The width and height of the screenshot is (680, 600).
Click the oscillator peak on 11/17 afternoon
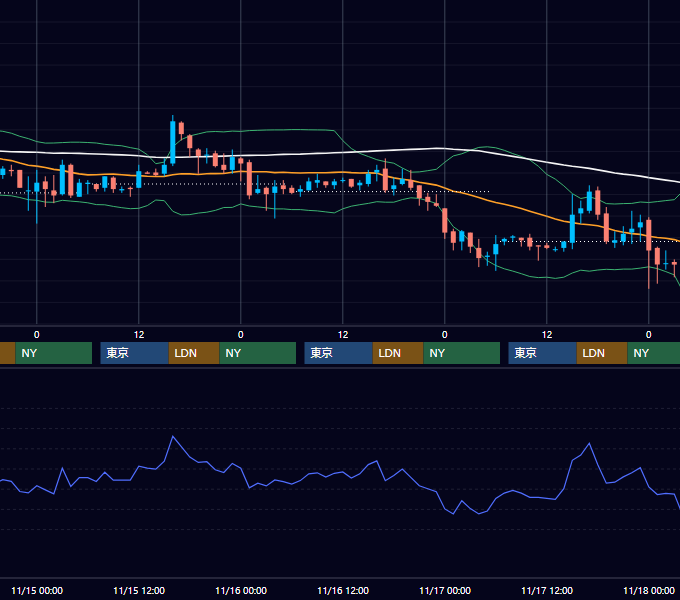pyautogui.click(x=589, y=443)
